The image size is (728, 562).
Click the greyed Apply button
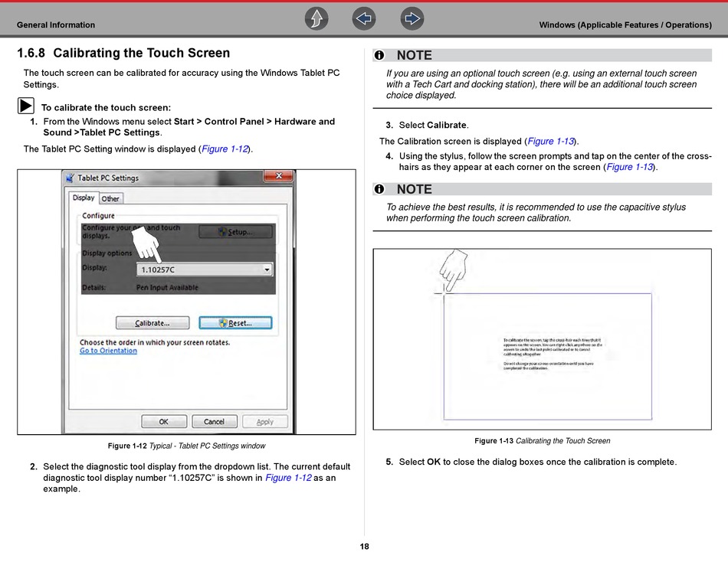click(x=264, y=421)
